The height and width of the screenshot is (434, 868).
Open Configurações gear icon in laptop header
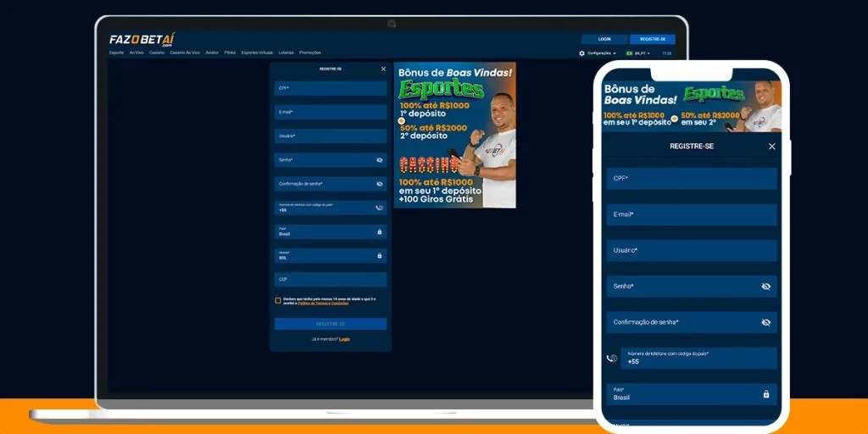(x=581, y=53)
